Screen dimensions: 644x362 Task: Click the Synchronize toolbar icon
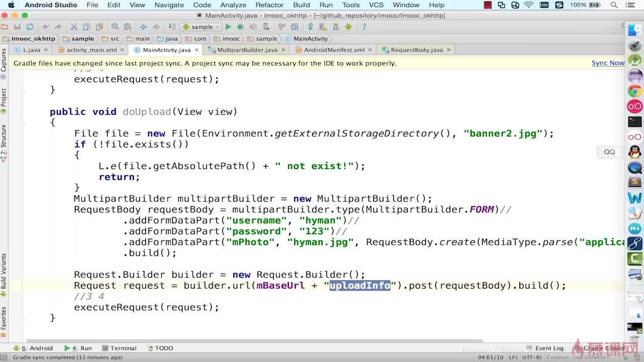pyautogui.click(x=30, y=27)
